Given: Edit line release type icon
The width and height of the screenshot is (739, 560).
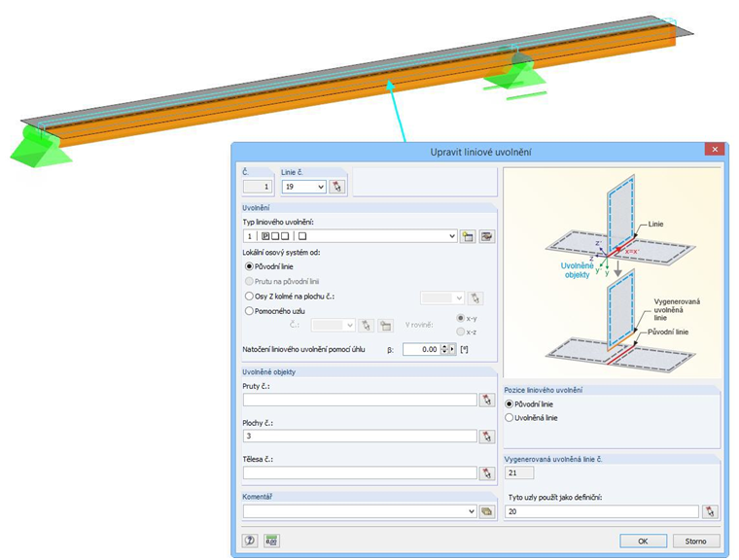Looking at the screenshot, I should (x=486, y=236).
